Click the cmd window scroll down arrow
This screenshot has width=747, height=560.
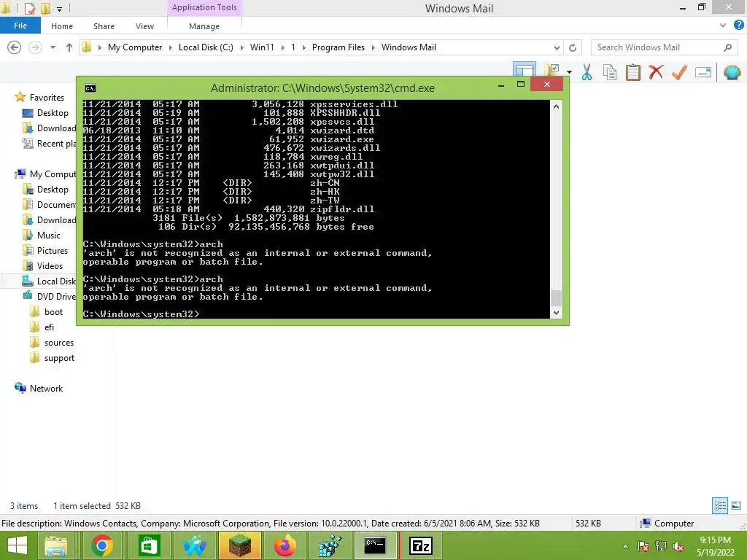(556, 313)
